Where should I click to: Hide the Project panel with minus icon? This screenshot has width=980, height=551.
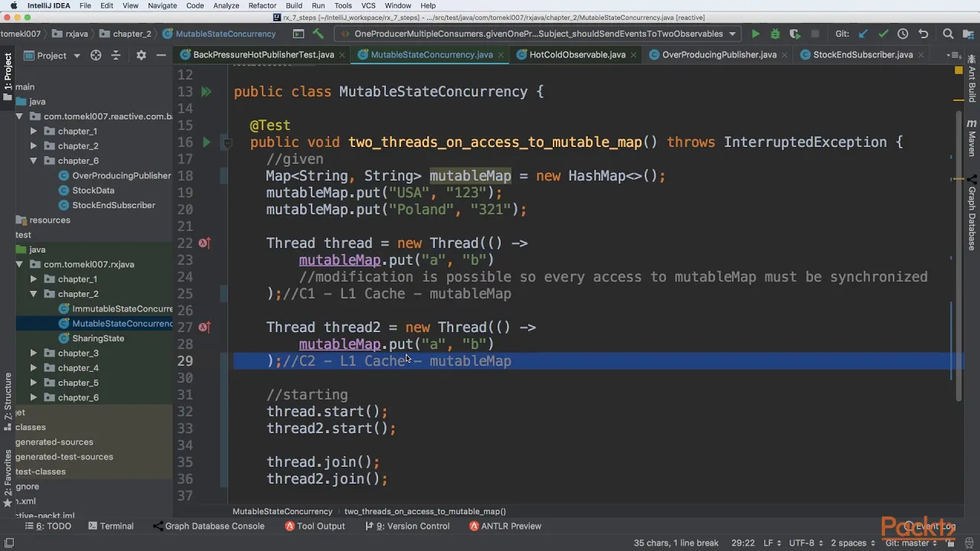(x=161, y=55)
